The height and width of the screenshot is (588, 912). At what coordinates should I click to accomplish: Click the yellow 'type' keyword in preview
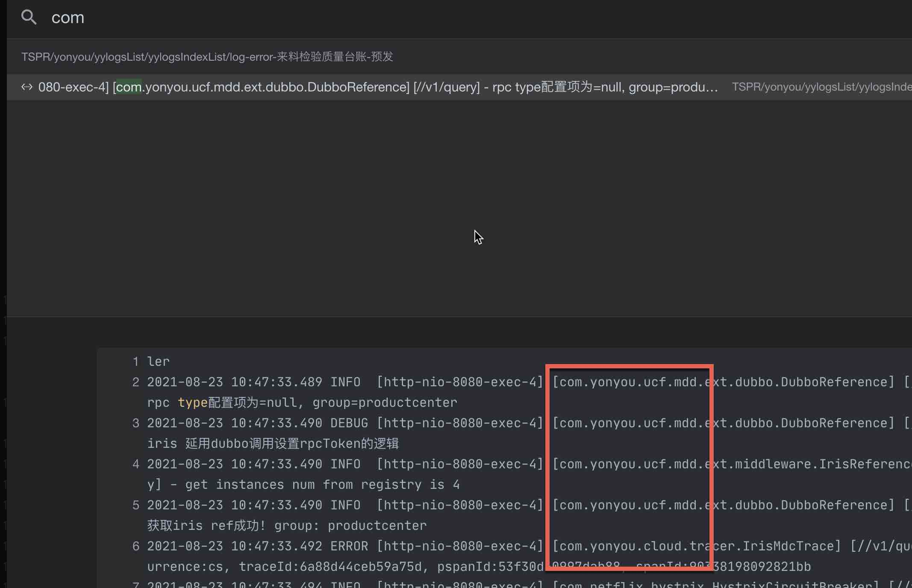(192, 403)
